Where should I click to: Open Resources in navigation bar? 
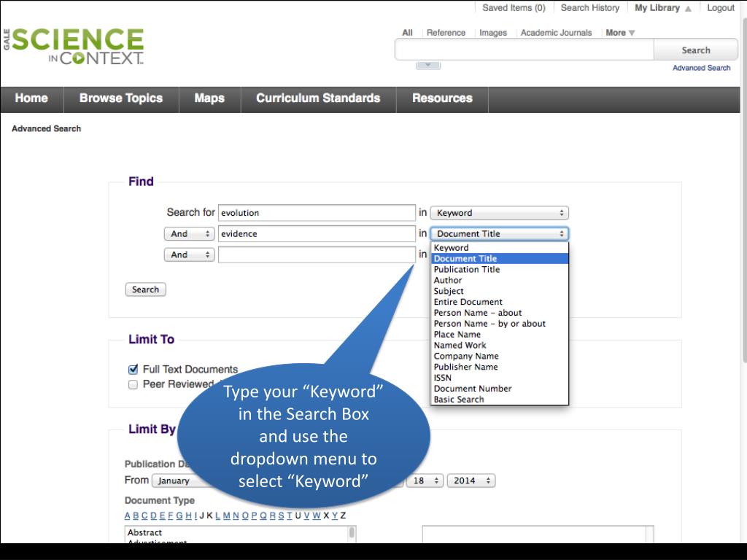click(442, 98)
